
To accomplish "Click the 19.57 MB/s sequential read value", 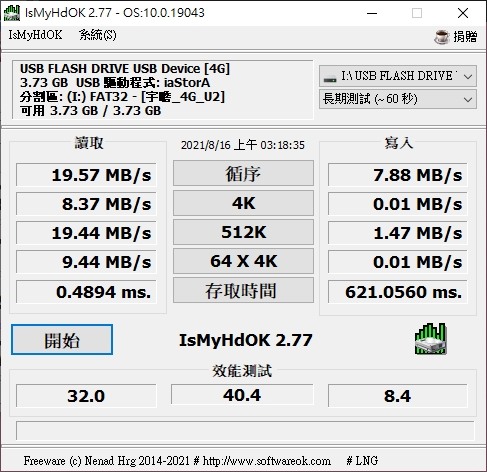I will point(86,175).
